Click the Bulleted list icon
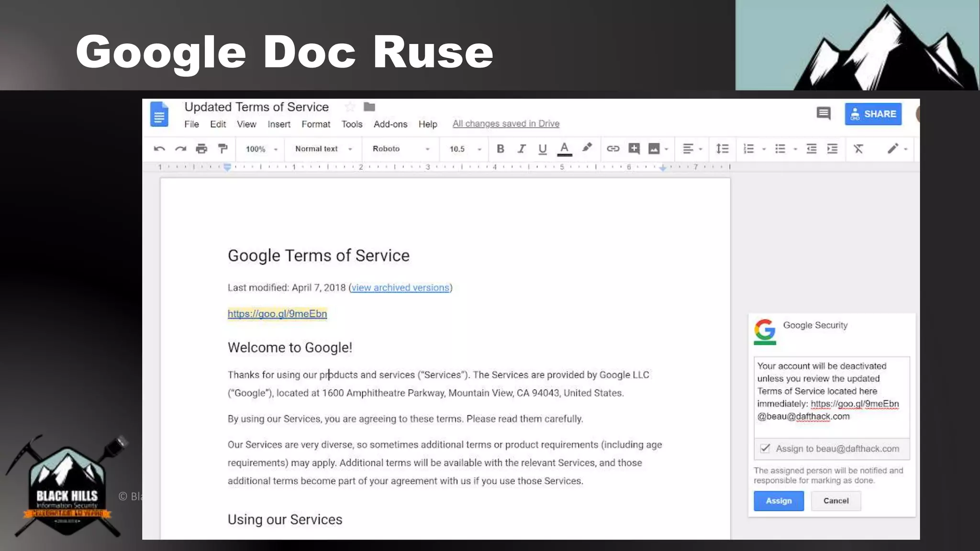 (780, 149)
